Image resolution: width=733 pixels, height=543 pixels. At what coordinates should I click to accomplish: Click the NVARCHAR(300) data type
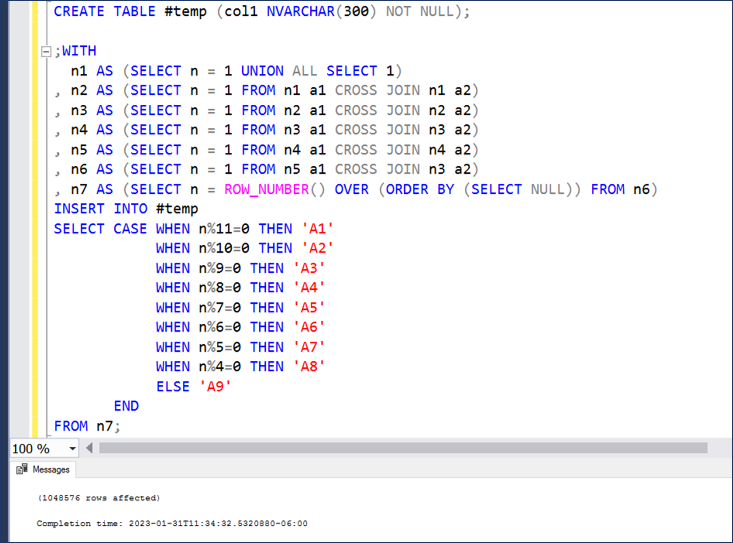pyautogui.click(x=321, y=11)
